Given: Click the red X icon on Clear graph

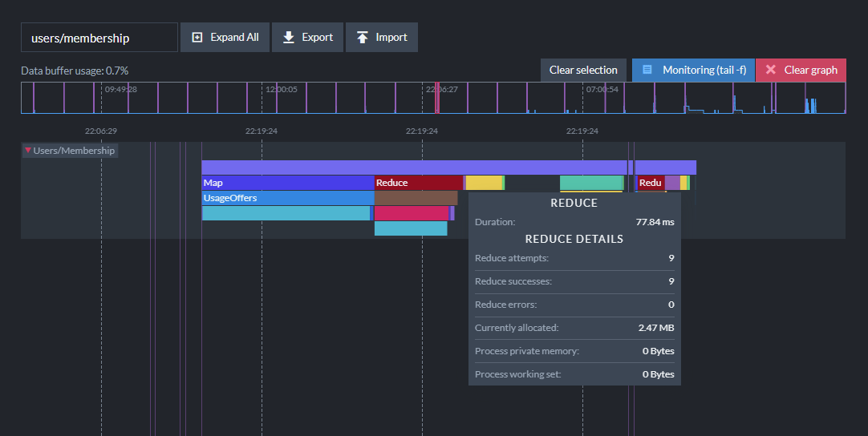Looking at the screenshot, I should click(x=771, y=70).
